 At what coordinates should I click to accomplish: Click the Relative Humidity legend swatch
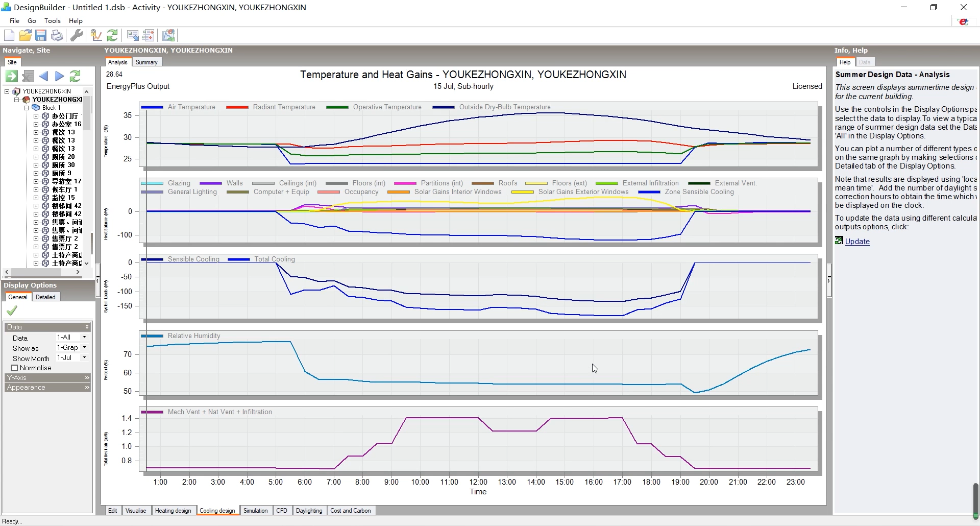152,336
